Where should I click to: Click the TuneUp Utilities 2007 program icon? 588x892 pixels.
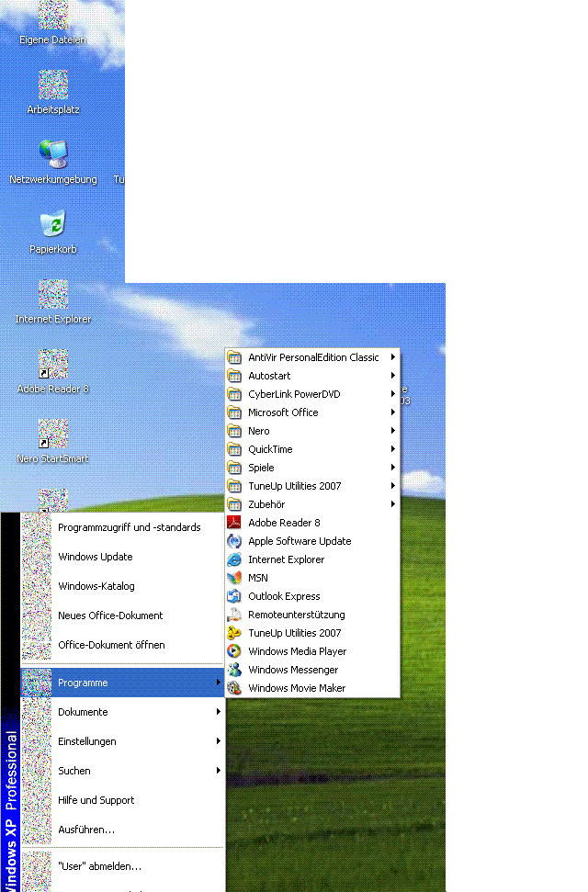234,633
